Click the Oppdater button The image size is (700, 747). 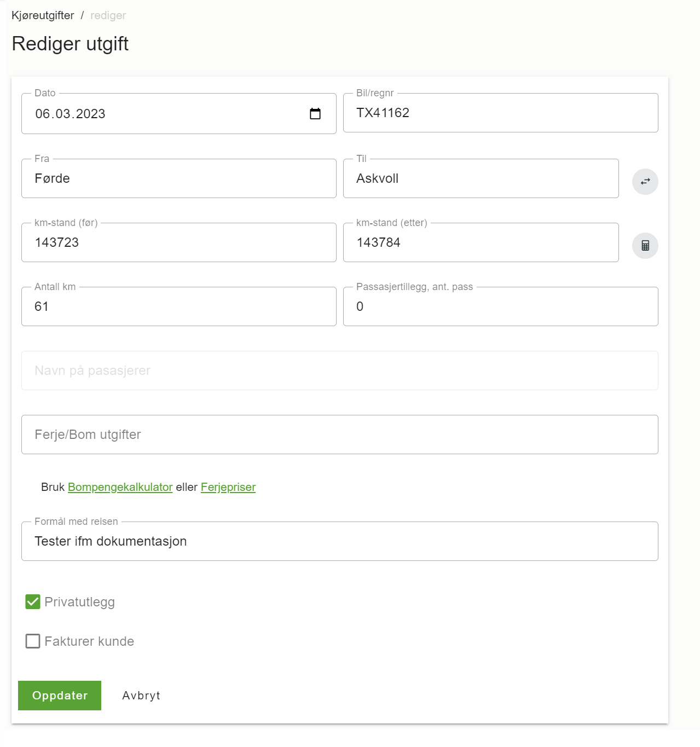click(60, 696)
